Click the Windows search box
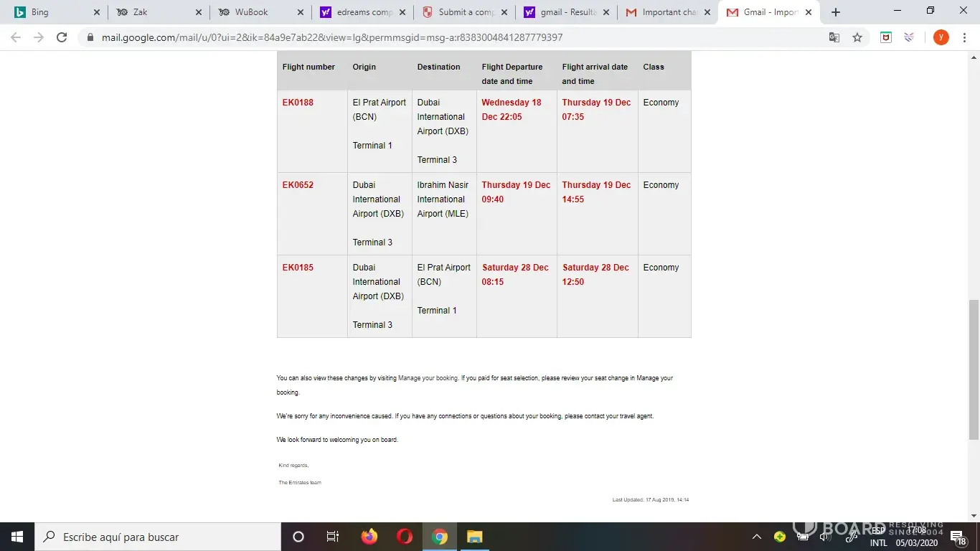 (158, 537)
